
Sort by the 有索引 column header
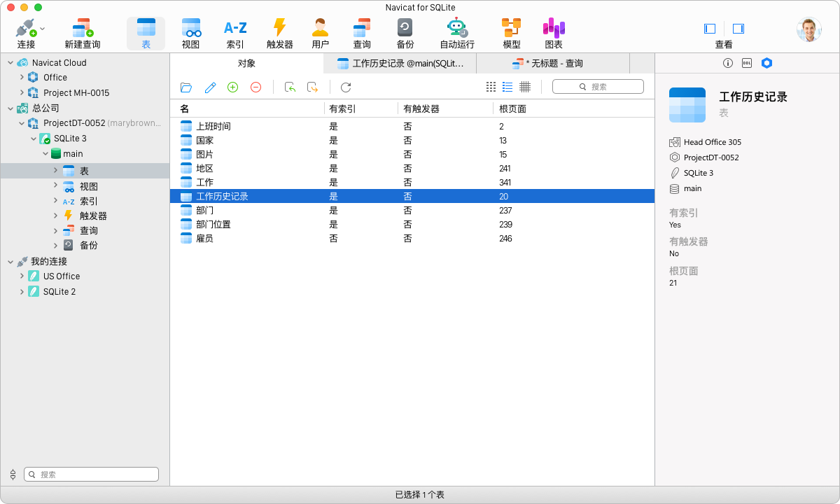tap(362, 108)
